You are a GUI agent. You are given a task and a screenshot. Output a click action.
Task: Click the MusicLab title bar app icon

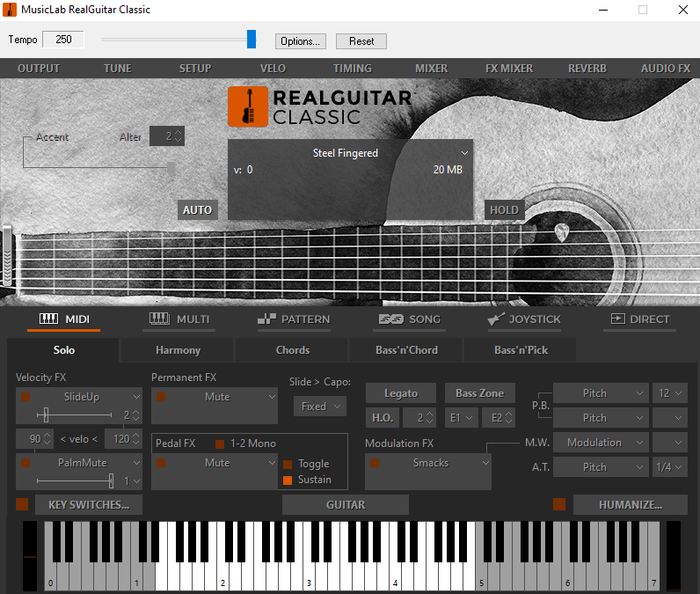9,9
